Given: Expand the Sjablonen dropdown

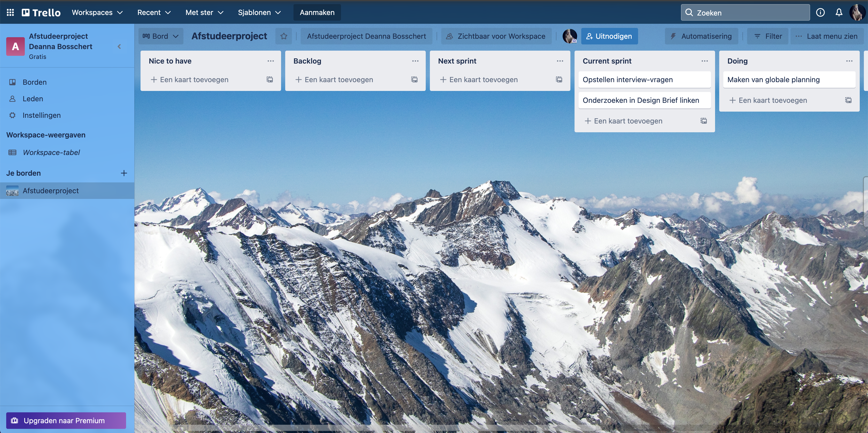Looking at the screenshot, I should 259,12.
